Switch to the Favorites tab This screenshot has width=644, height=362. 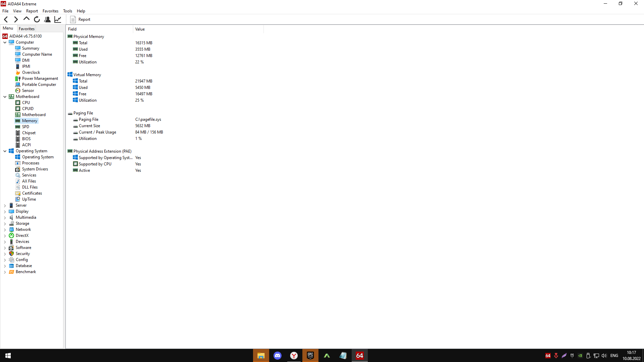[27, 29]
